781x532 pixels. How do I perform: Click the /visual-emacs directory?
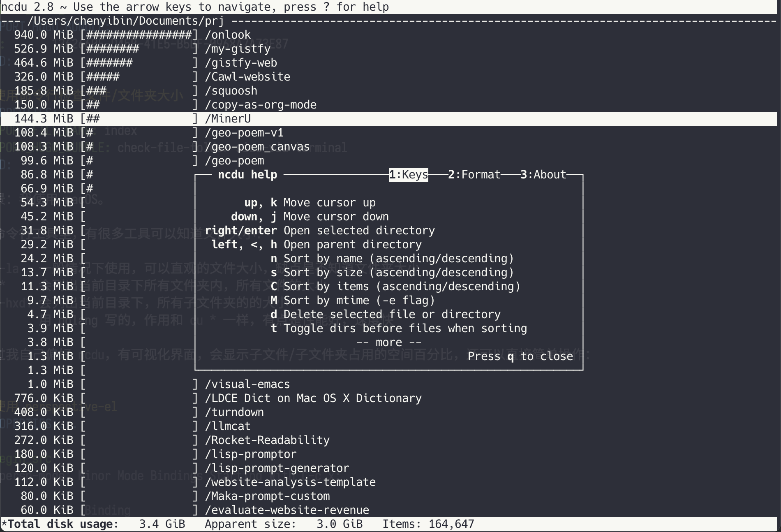coord(390,384)
